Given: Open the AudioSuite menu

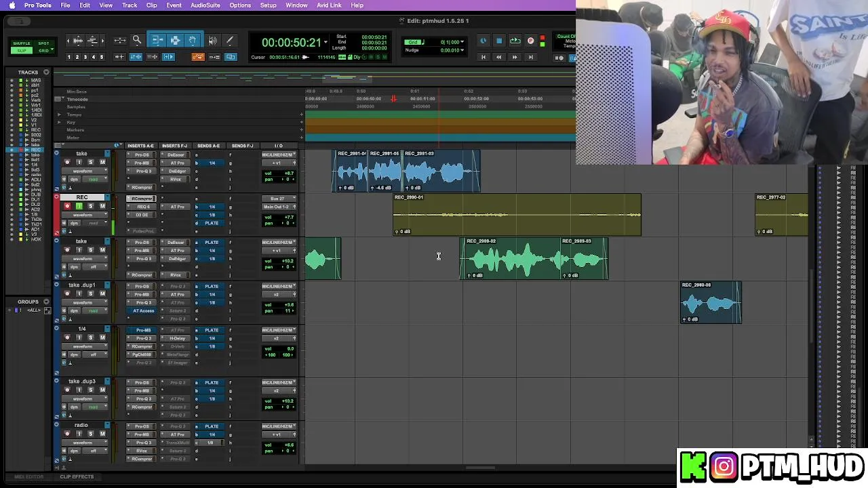Looking at the screenshot, I should (x=205, y=5).
